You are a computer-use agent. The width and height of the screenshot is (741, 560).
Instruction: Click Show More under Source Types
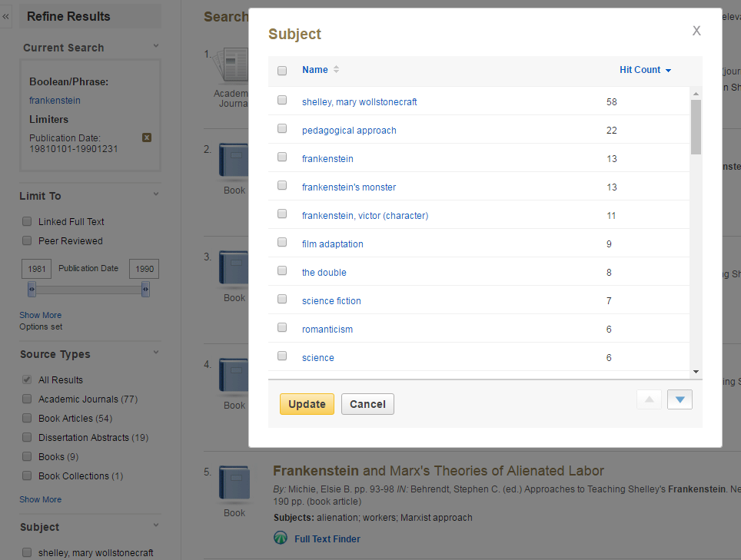pos(40,499)
